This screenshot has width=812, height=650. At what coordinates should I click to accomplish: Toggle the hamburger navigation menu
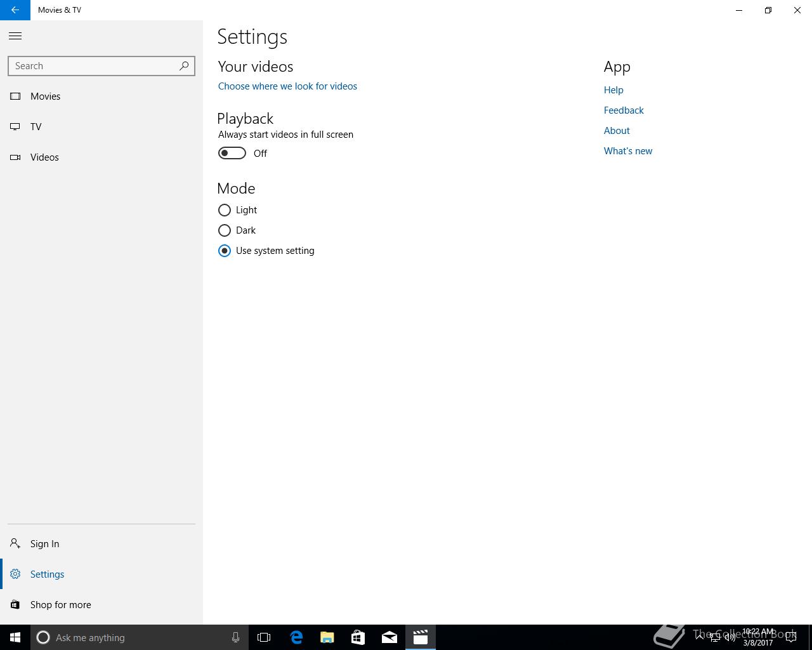pos(15,36)
